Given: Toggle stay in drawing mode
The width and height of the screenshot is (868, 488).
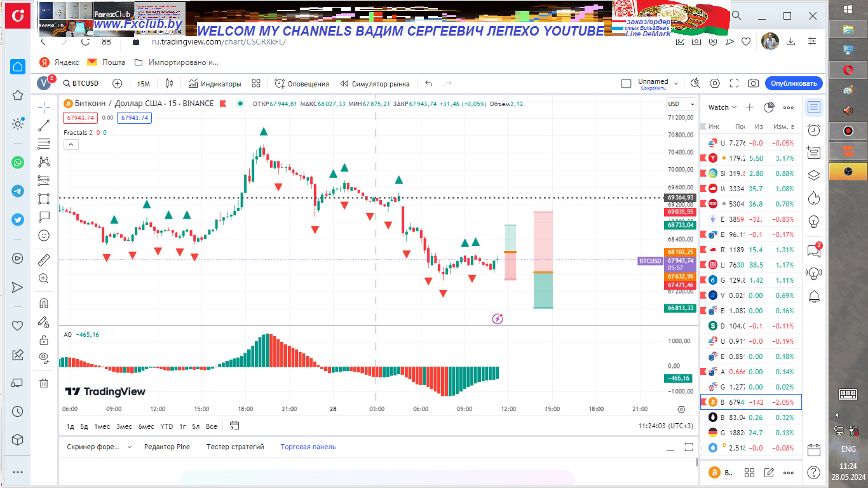Looking at the screenshot, I should coord(44,322).
